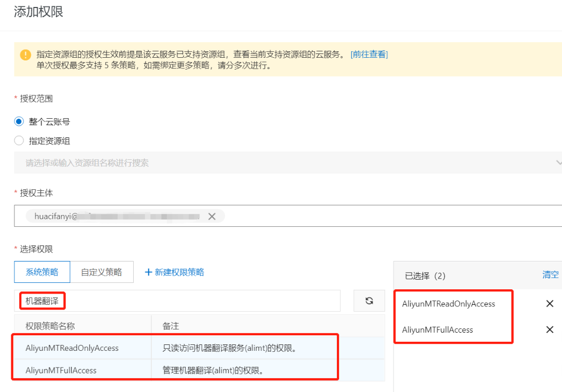The width and height of the screenshot is (562, 392).
Task: Switch to 自定义策略 tab
Action: tap(102, 272)
